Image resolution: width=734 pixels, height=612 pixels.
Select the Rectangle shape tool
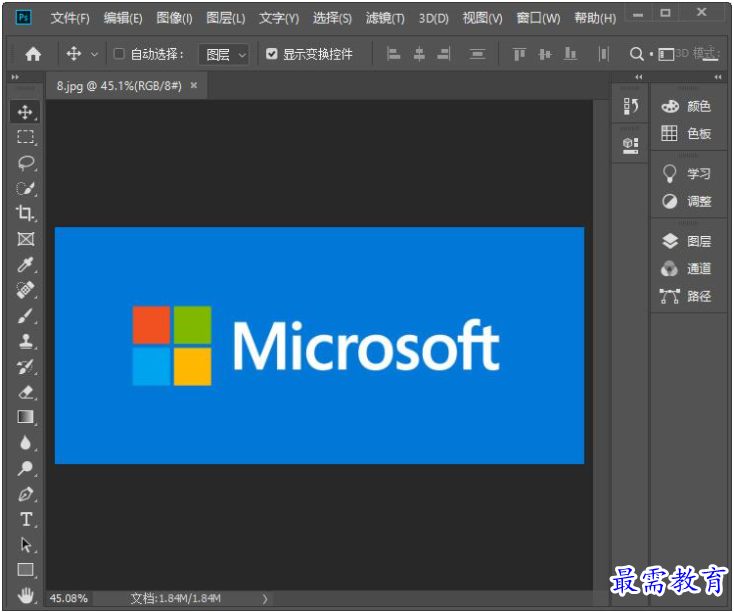[x=25, y=570]
